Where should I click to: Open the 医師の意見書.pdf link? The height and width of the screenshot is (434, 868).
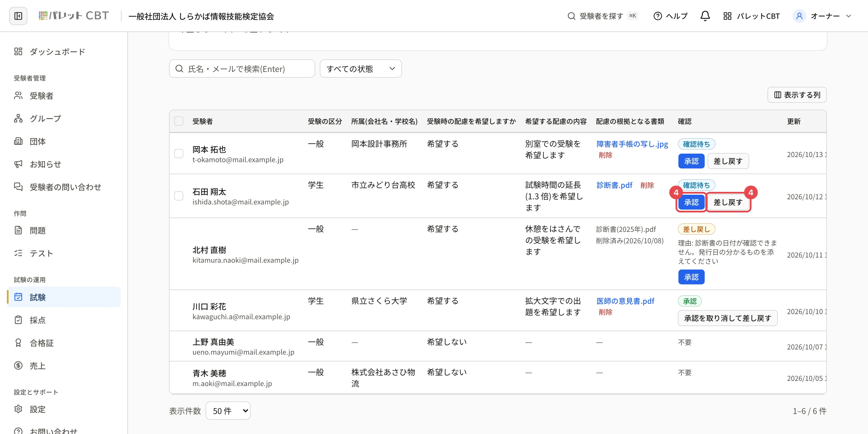625,301
